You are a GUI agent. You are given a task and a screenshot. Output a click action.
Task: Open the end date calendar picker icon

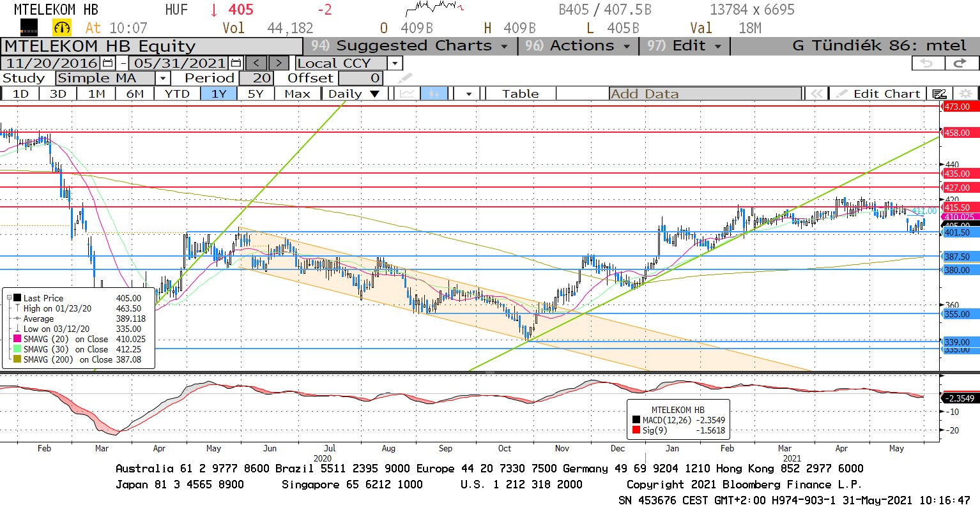236,63
